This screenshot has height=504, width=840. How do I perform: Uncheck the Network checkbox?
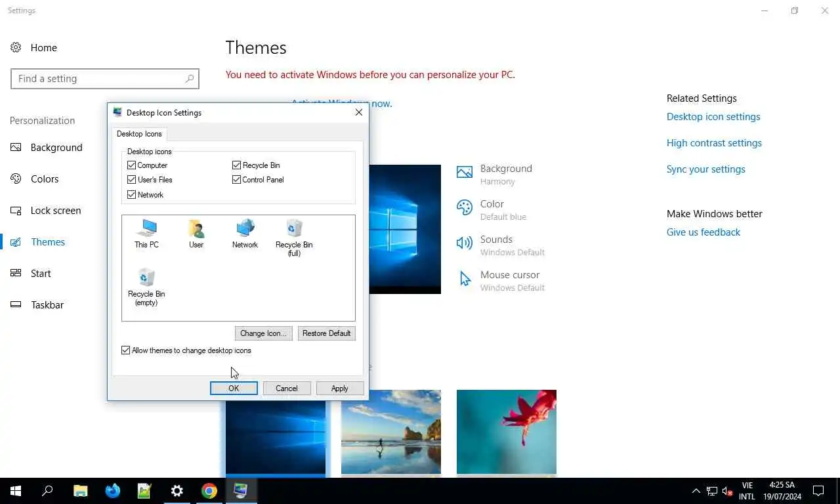click(x=131, y=195)
